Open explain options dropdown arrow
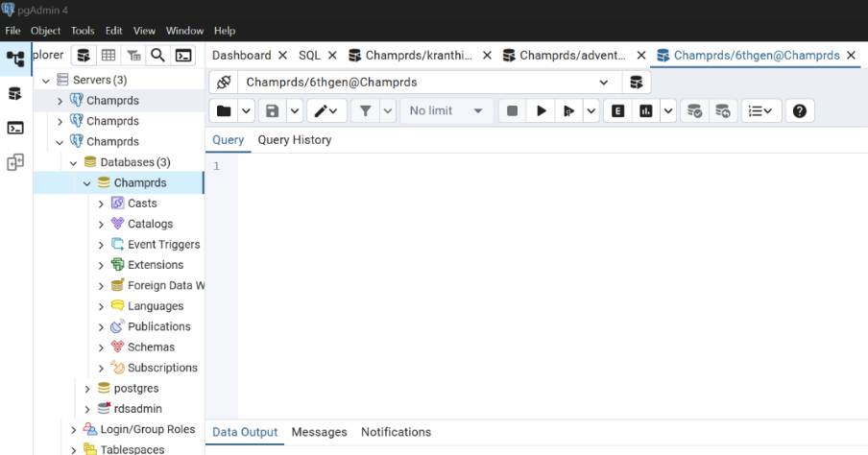The width and height of the screenshot is (868, 455). [x=668, y=111]
